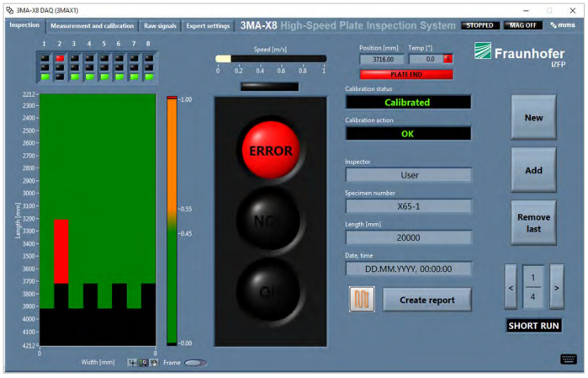Click the red PLATE END indicator
This screenshot has height=378, width=588.
pyautogui.click(x=406, y=74)
